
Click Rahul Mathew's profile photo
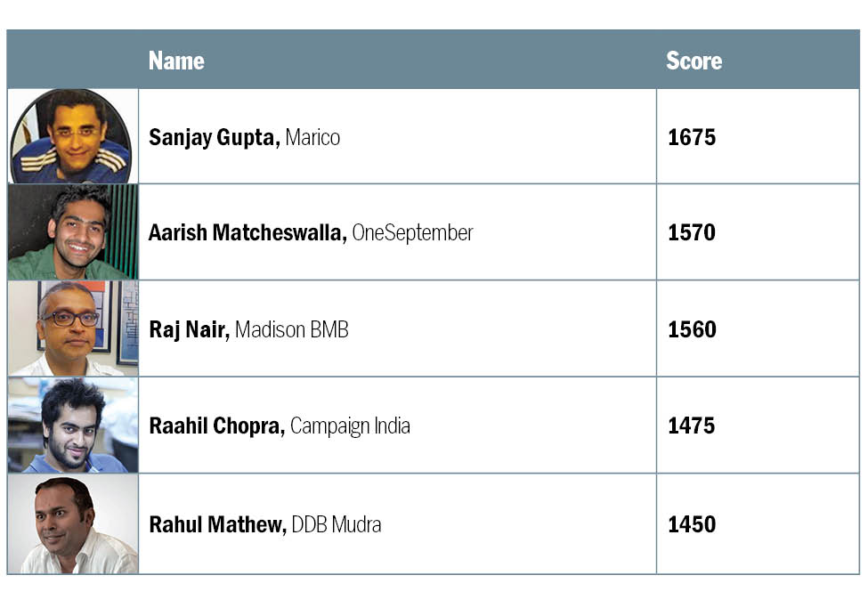pyautogui.click(x=73, y=523)
